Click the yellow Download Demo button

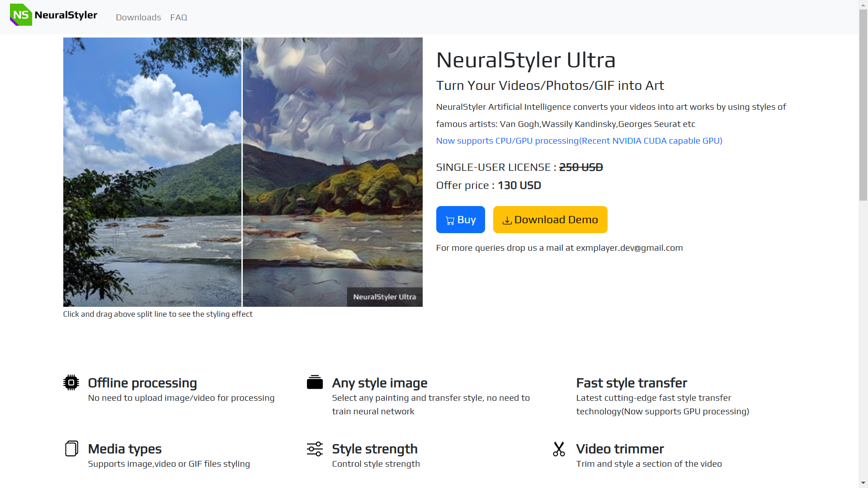click(550, 220)
